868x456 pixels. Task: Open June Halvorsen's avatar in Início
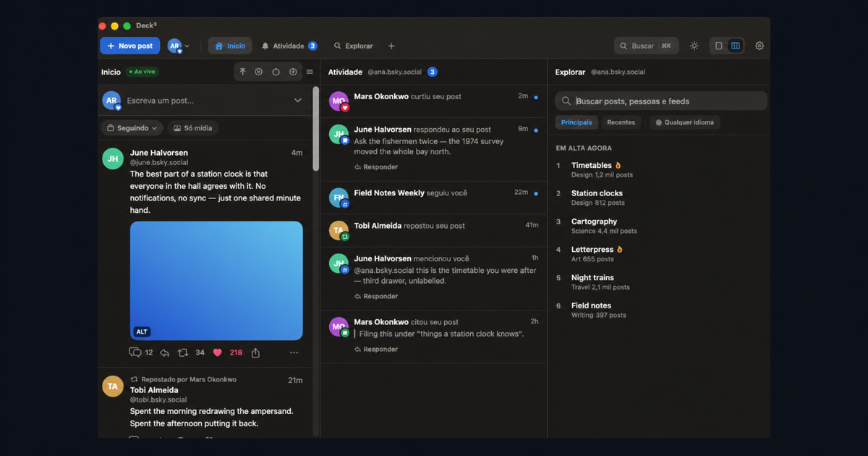[113, 159]
